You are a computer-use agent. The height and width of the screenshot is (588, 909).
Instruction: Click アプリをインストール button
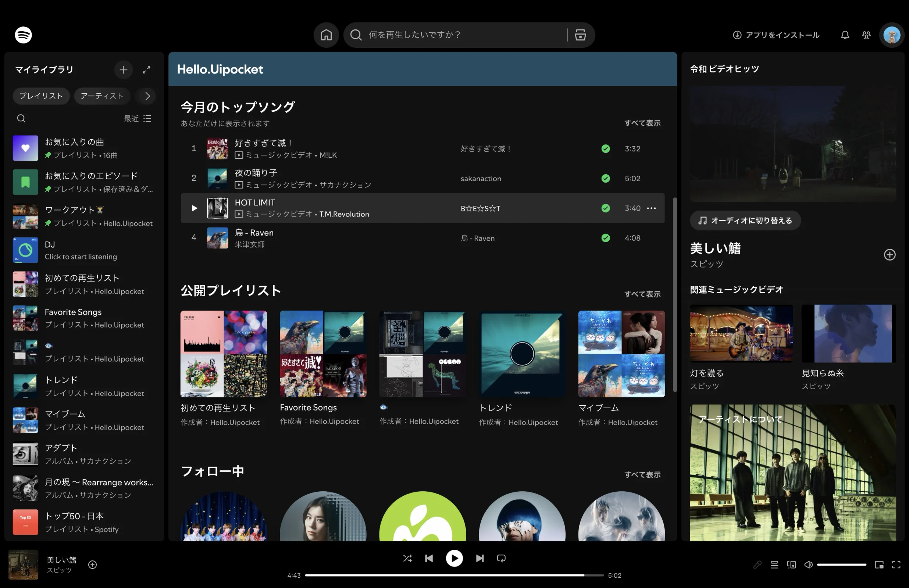pos(776,35)
